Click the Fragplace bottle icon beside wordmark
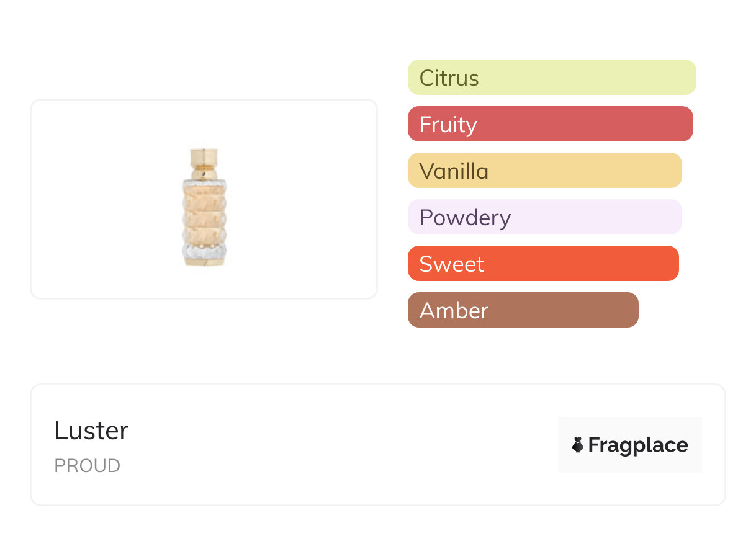 (578, 445)
